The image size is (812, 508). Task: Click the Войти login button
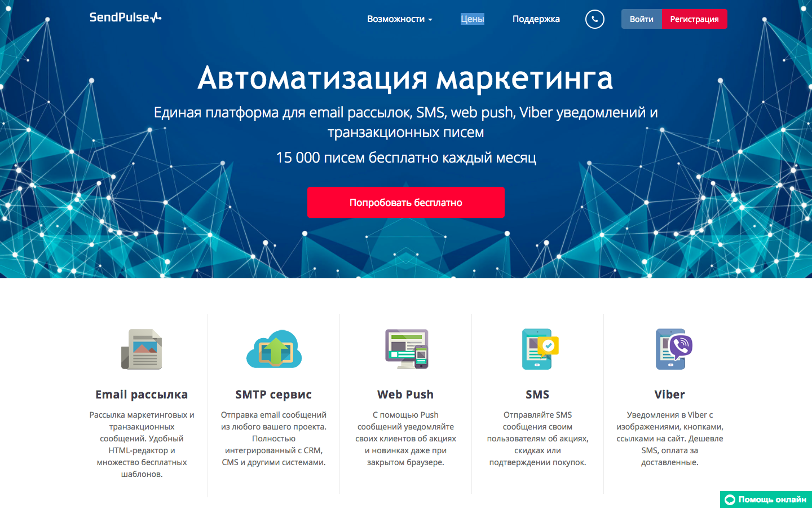pos(642,19)
